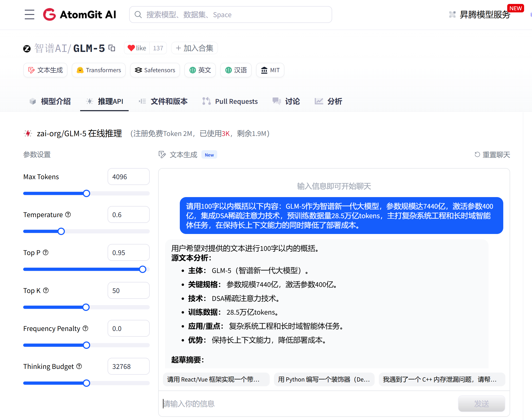The width and height of the screenshot is (532, 420).
Task: Choose the C++ memory leak prompt suggestion
Action: click(x=442, y=379)
